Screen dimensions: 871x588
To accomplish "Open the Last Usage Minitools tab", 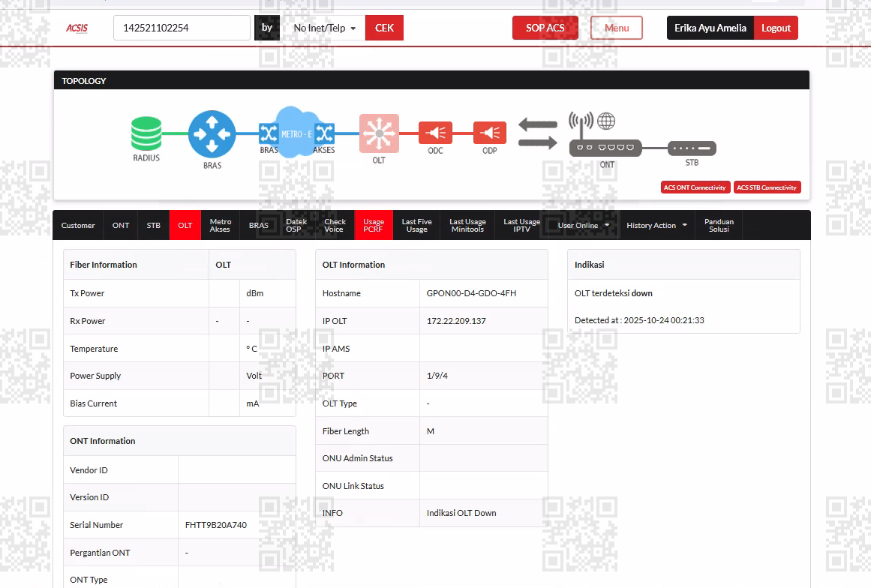I will click(x=467, y=226).
